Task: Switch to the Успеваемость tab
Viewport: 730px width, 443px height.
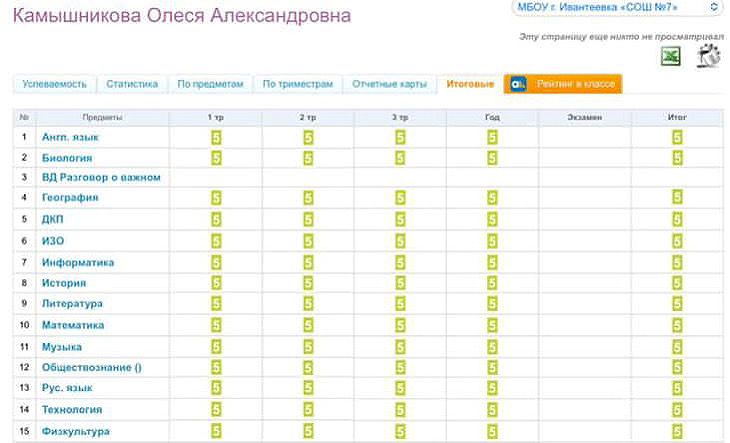Action: tap(55, 85)
